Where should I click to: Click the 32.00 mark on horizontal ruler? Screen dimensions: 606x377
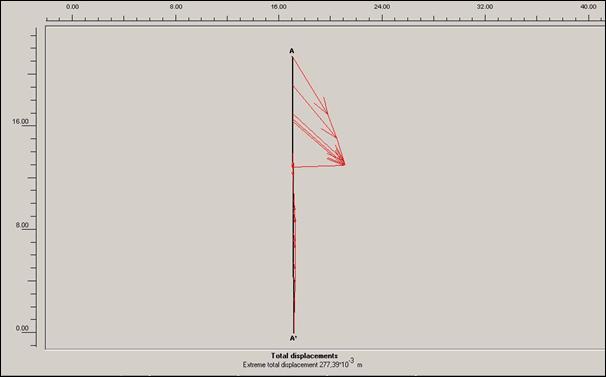[485, 7]
